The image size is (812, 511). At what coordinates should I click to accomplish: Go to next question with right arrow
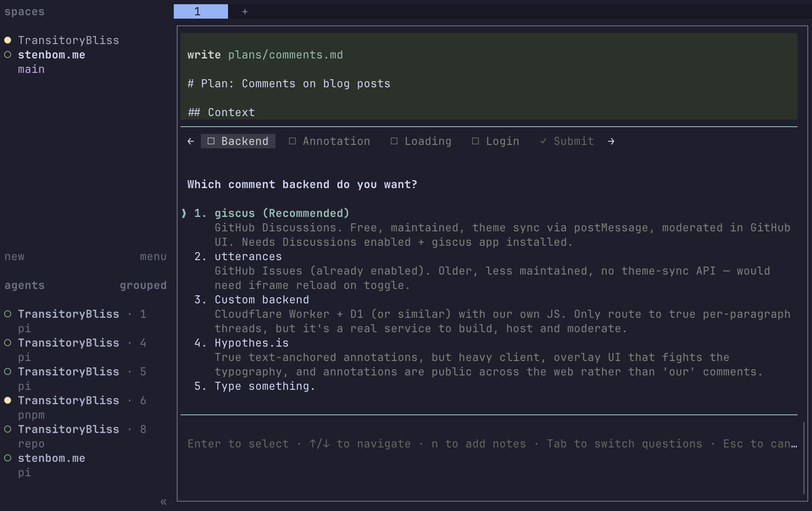(611, 142)
